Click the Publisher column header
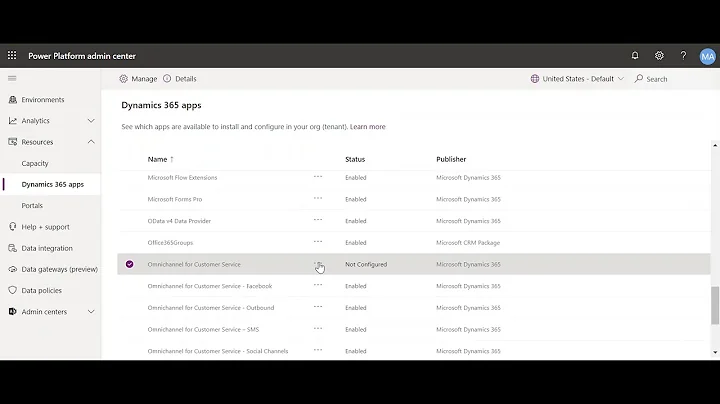The width and height of the screenshot is (720, 404). (451, 159)
